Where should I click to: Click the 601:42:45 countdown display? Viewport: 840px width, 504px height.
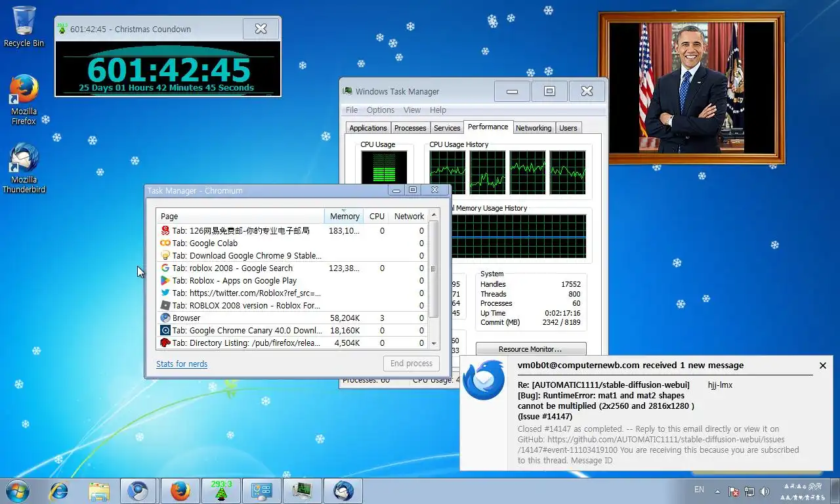coord(168,70)
